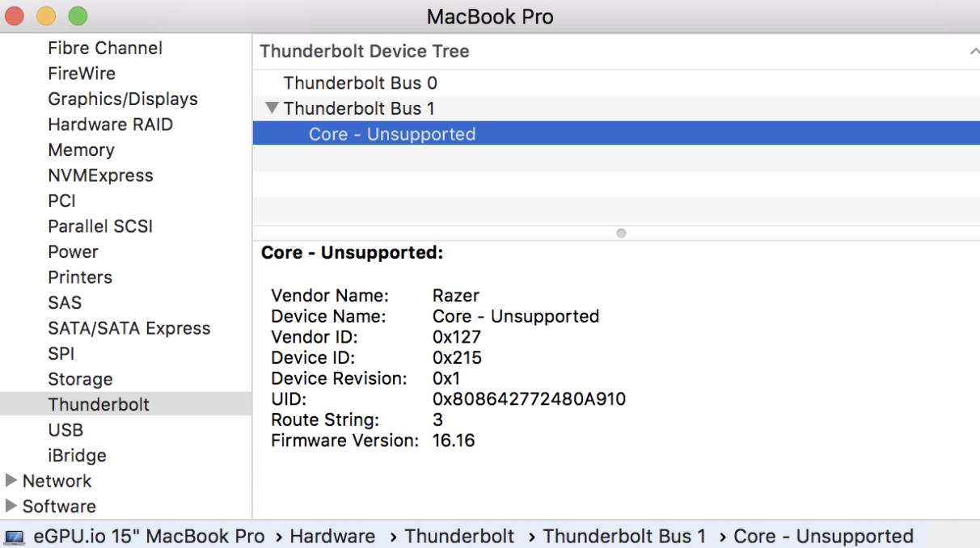This screenshot has height=548, width=980.
Task: Select USB in the hardware list
Action: (65, 430)
